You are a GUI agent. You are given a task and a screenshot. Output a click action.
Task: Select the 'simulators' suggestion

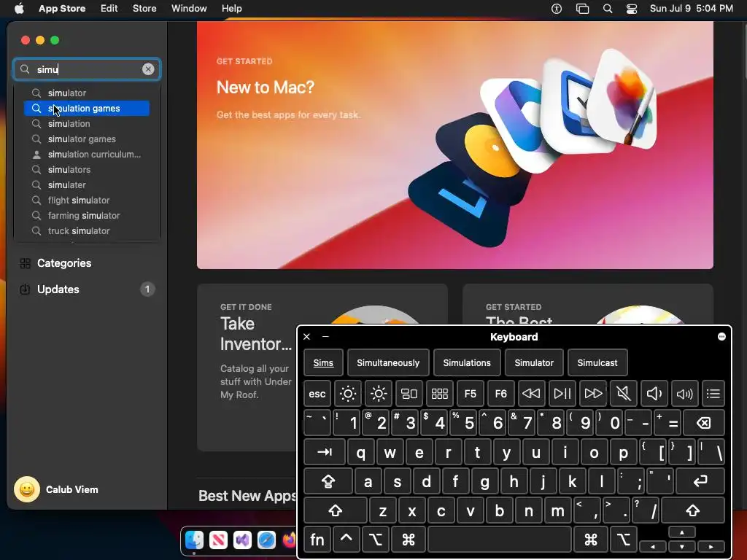pyautogui.click(x=87, y=169)
